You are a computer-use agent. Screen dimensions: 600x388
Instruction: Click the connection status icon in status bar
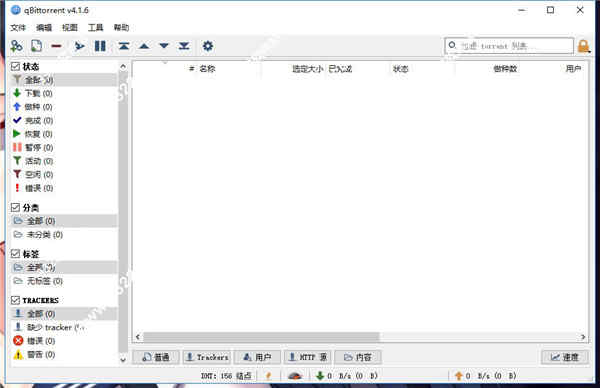pyautogui.click(x=268, y=376)
